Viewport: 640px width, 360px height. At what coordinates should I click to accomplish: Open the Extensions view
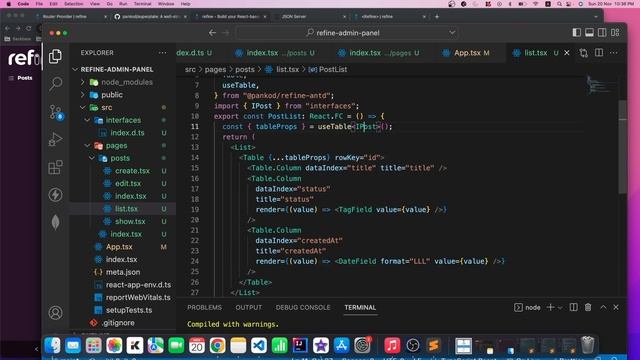coord(56,167)
